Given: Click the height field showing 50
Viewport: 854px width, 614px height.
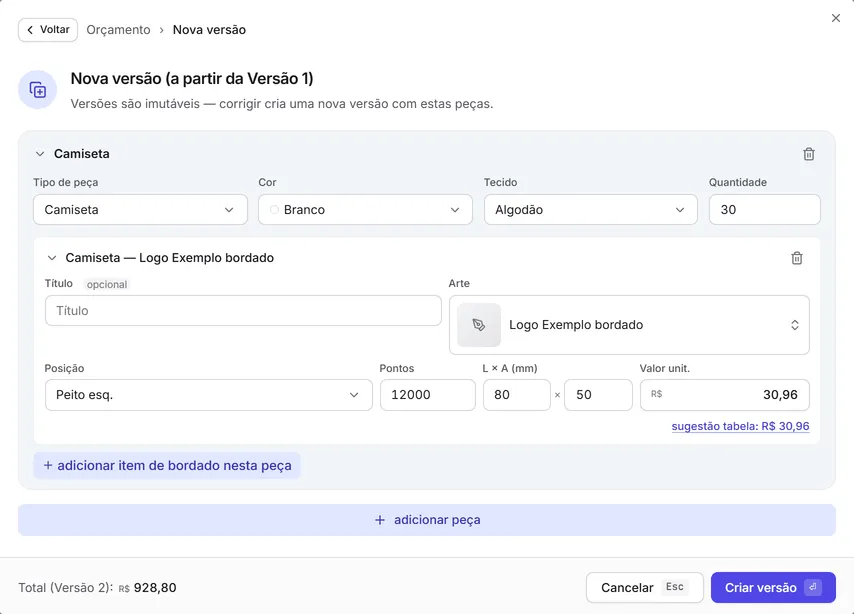Looking at the screenshot, I should 599,395.
